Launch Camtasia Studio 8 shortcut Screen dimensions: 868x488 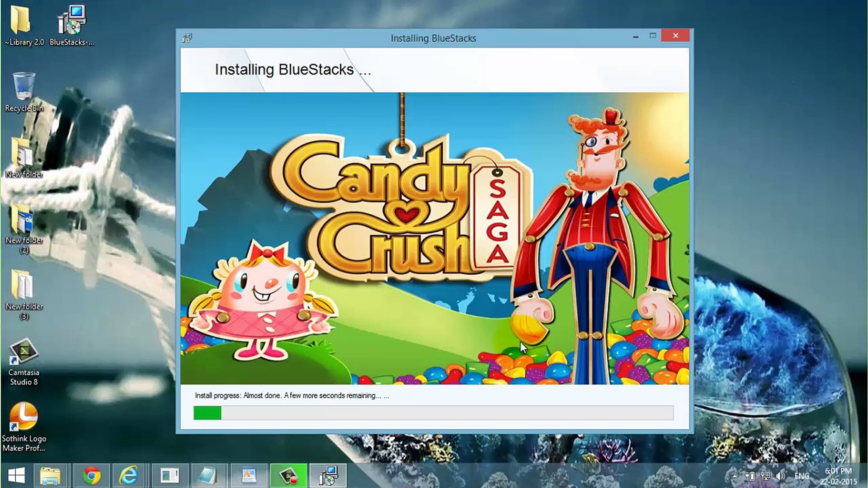pyautogui.click(x=24, y=361)
